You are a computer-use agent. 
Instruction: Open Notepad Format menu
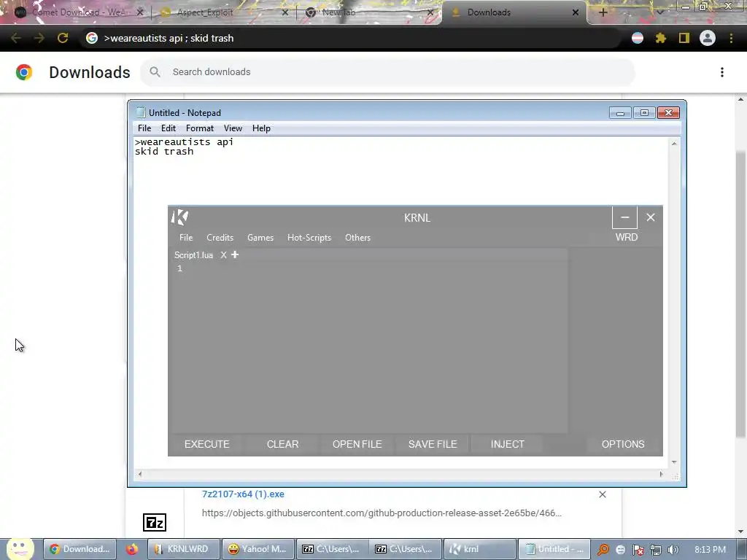point(200,128)
